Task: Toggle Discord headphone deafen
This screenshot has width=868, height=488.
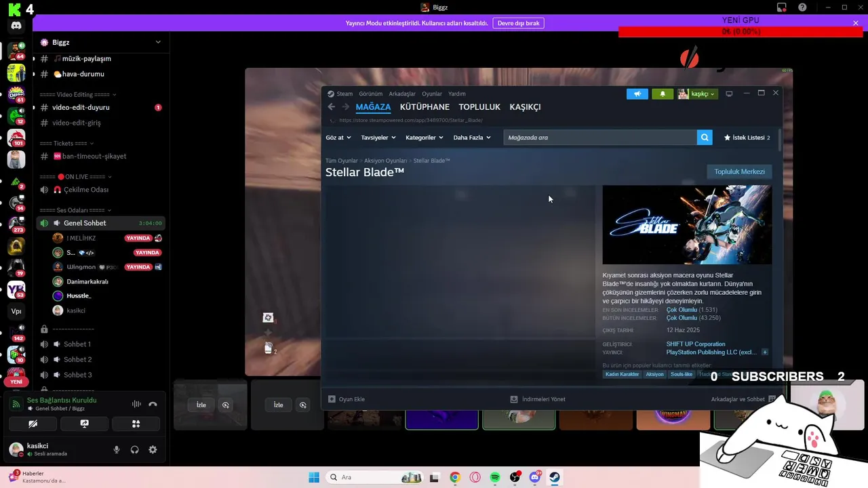Action: [135, 449]
